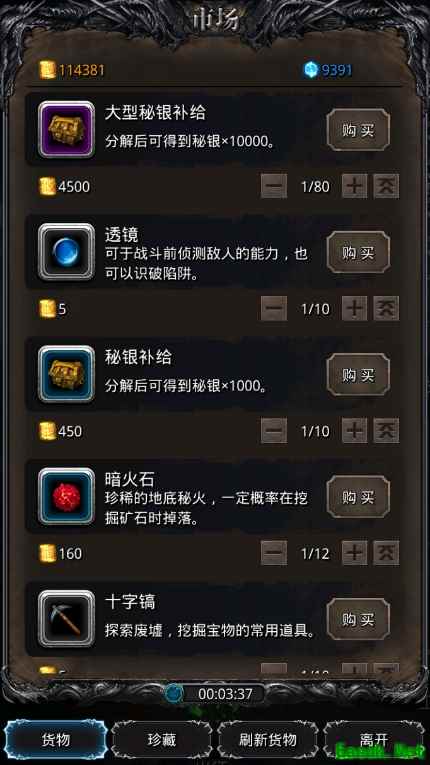Tap the blue gem currency icon

[x=310, y=70]
